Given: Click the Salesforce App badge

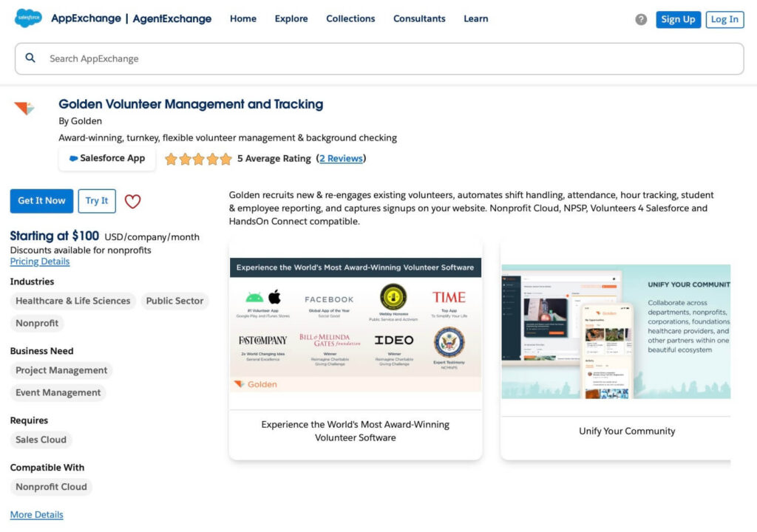Looking at the screenshot, I should pos(107,158).
